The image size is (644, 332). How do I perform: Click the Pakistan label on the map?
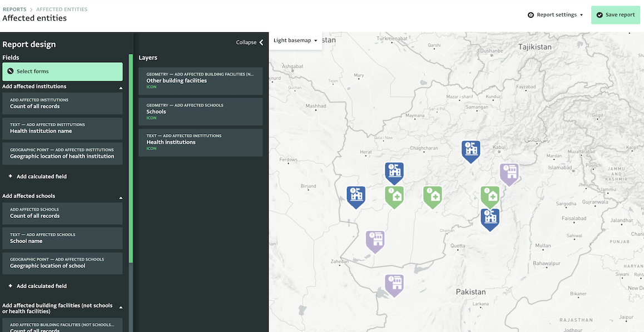coord(470,292)
